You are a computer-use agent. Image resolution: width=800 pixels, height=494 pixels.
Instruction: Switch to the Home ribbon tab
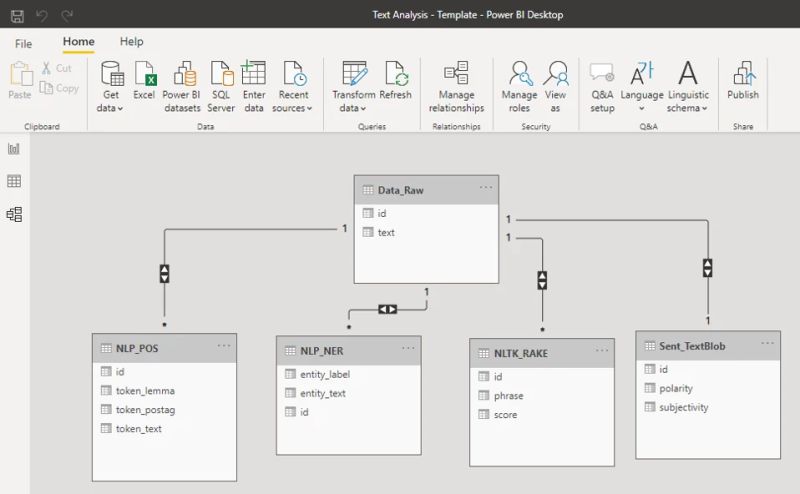[x=79, y=42]
